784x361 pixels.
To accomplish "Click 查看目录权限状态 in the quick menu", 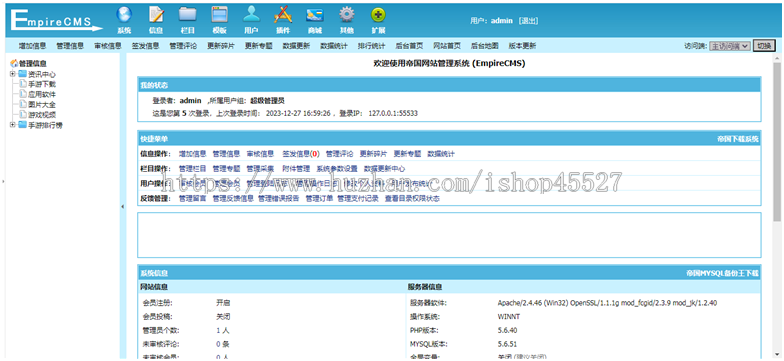I will [x=412, y=198].
